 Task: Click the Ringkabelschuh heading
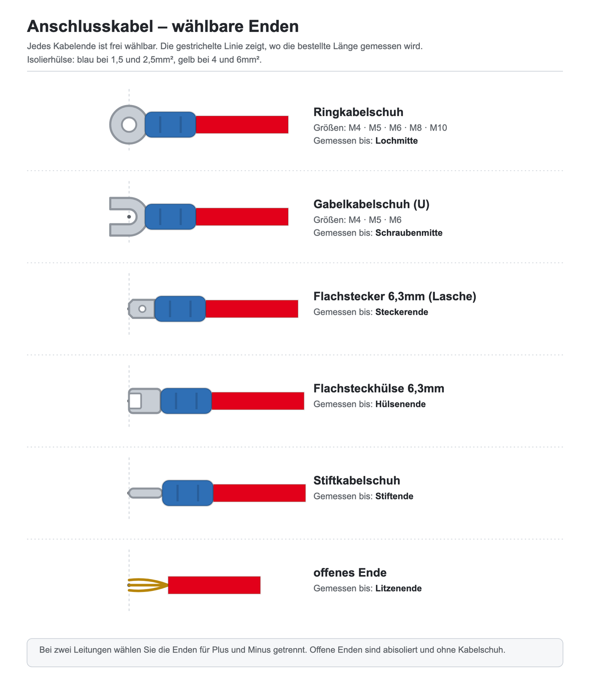(358, 112)
